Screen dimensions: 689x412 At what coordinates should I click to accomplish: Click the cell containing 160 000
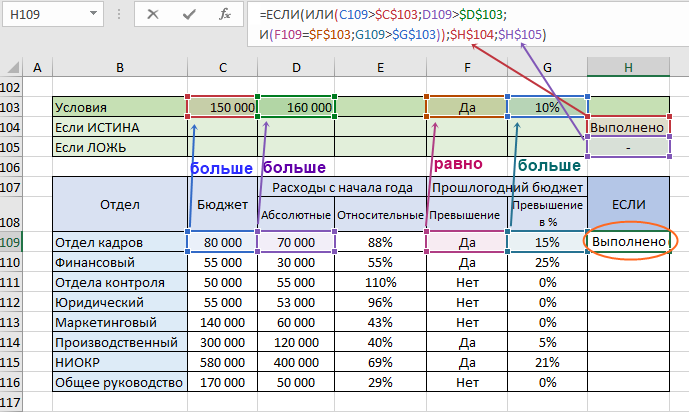click(x=296, y=107)
